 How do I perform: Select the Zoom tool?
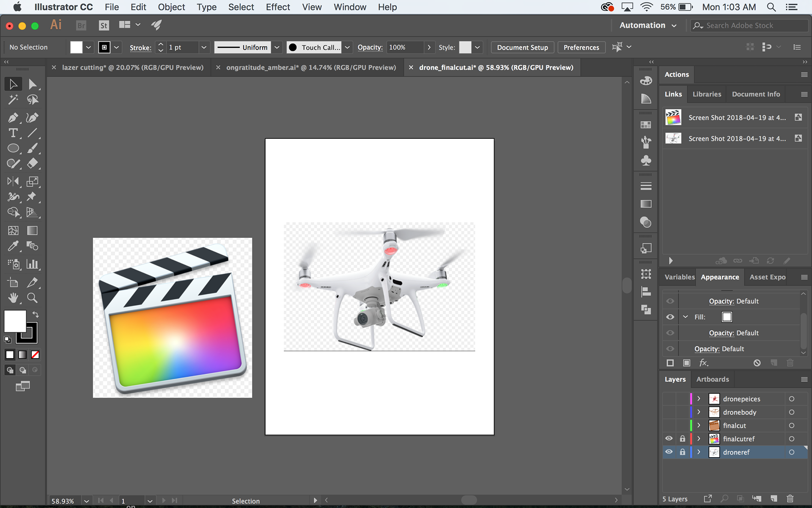32,298
